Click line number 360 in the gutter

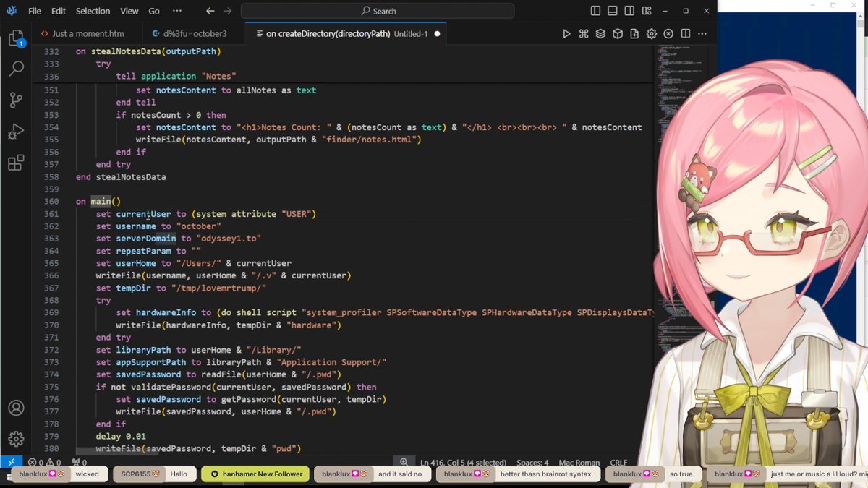[x=51, y=202]
